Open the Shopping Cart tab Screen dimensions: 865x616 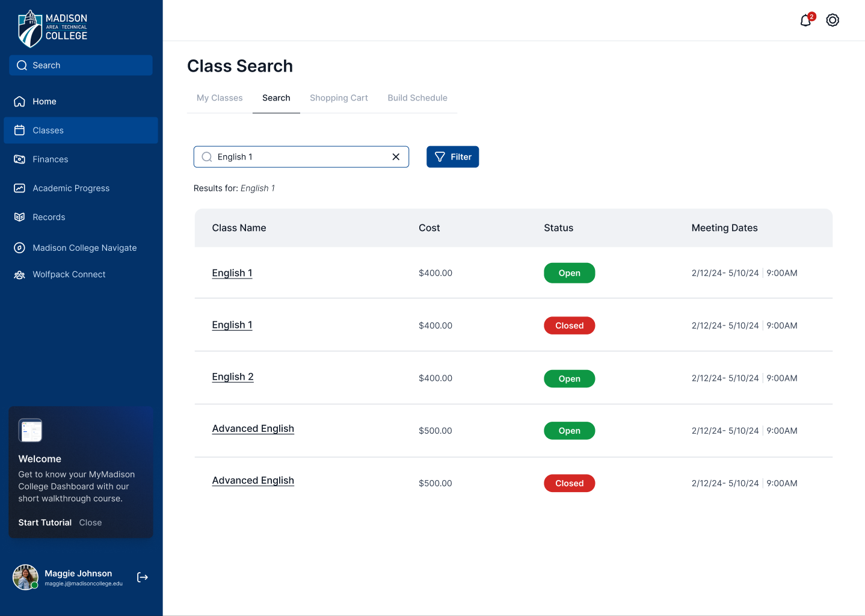339,98
